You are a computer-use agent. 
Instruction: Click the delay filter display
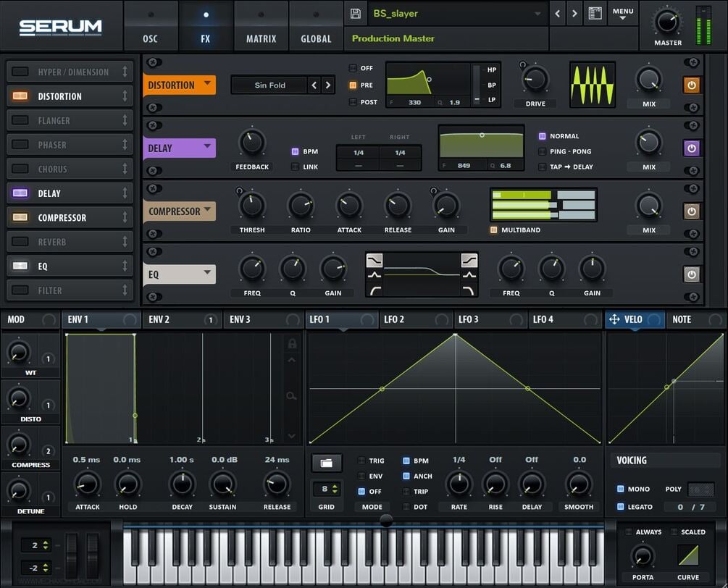pyautogui.click(x=482, y=148)
